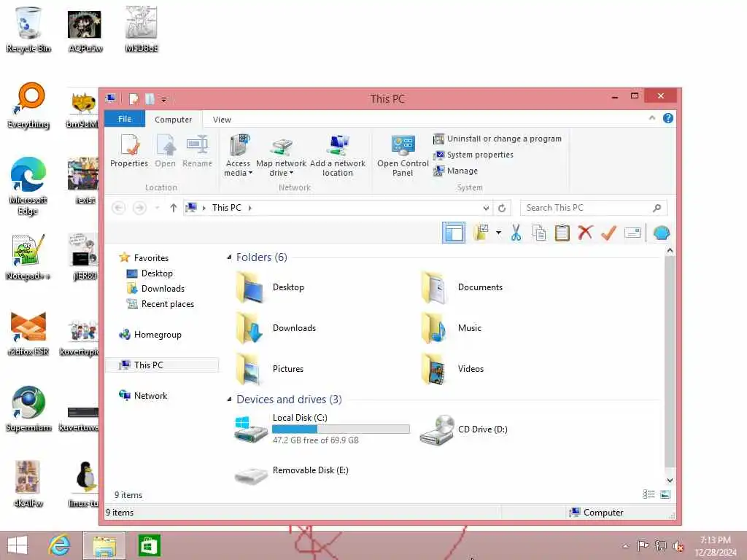Image resolution: width=747 pixels, height=560 pixels.
Task: Open Customize Quick Access Toolbar dropdown
Action: click(x=164, y=99)
